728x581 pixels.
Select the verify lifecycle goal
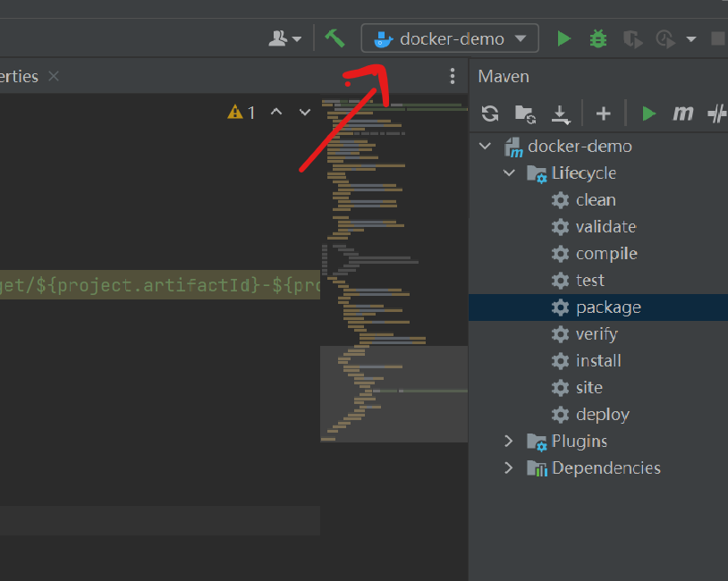(x=597, y=334)
